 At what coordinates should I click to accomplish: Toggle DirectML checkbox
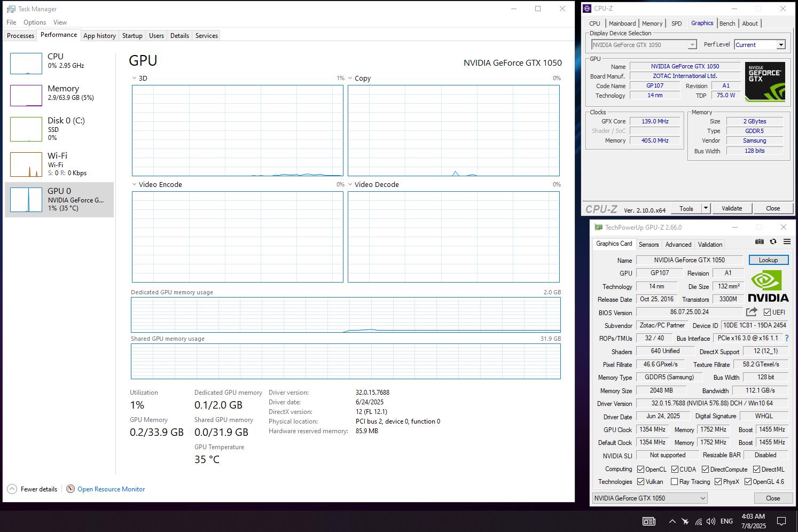(x=756, y=470)
